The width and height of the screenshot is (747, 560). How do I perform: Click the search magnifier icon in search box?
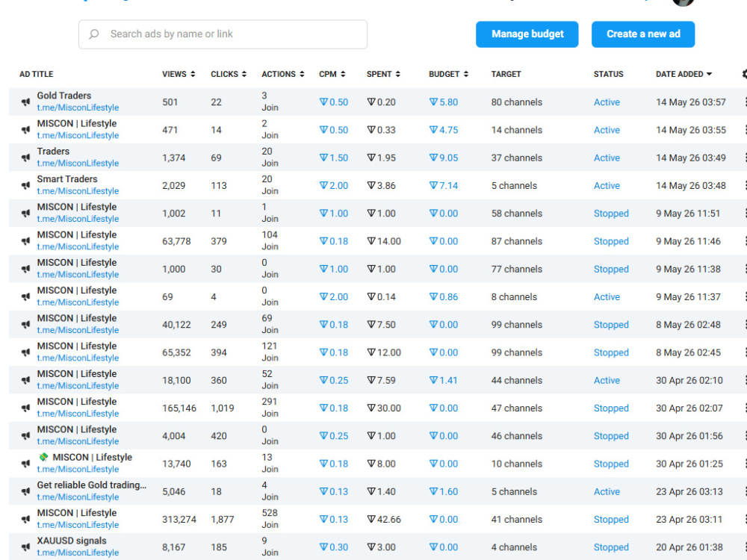pyautogui.click(x=94, y=34)
